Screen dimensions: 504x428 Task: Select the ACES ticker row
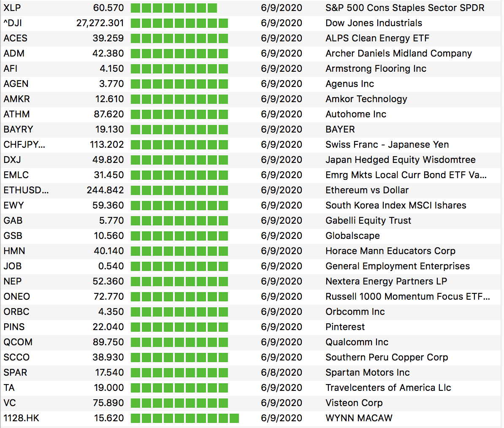click(251, 38)
